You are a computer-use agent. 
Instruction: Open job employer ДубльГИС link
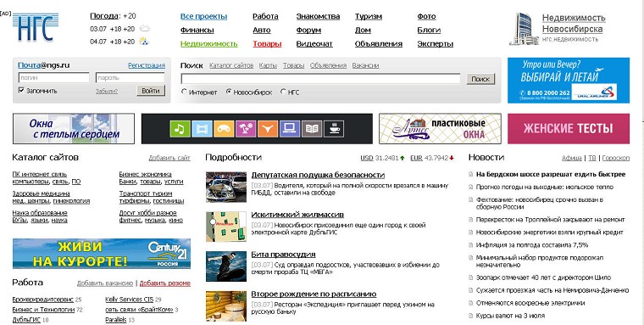(x=26, y=320)
